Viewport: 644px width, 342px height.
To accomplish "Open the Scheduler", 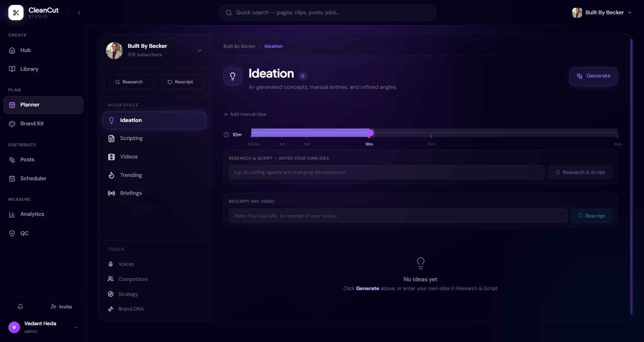I will [x=43, y=179].
